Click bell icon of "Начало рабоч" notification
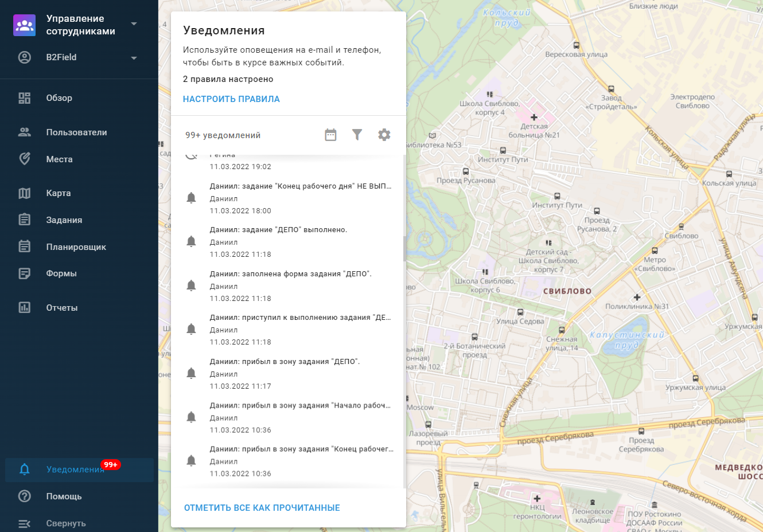 [192, 417]
